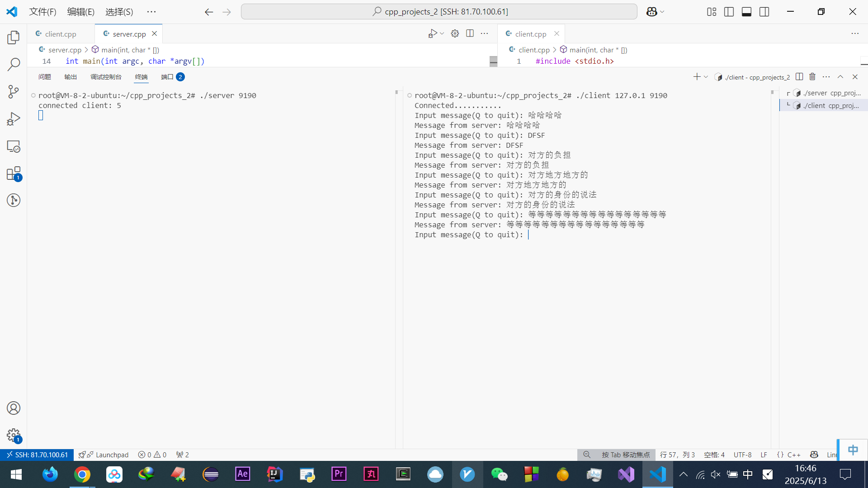Click the Launchpad status bar item
868x488 pixels.
[x=104, y=455]
